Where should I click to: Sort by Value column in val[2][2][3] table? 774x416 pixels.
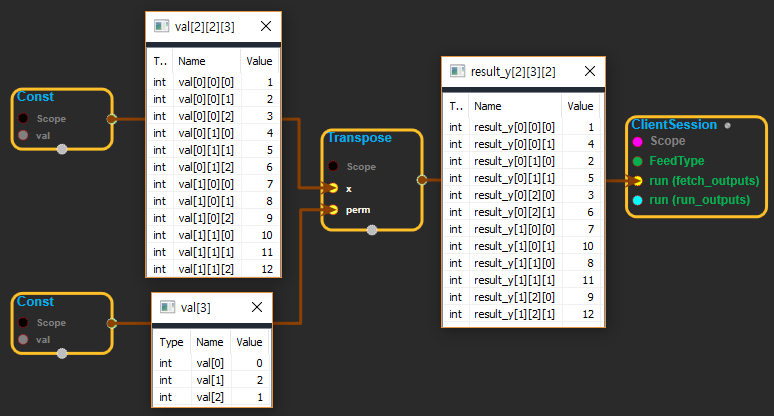[x=257, y=60]
